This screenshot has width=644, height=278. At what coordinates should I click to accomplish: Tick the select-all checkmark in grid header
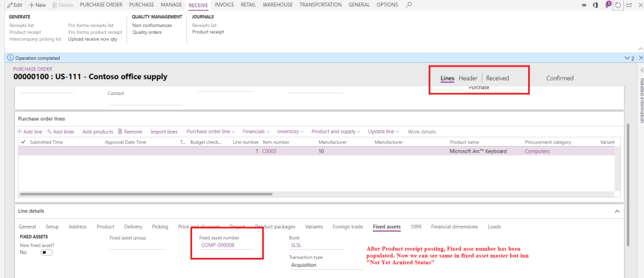(23, 142)
